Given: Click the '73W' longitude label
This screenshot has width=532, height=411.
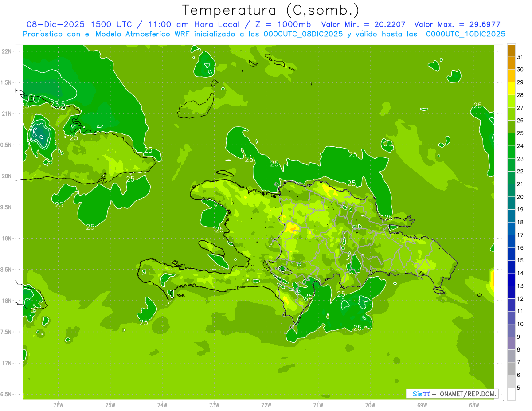Looking at the screenshot, I should point(214,405).
